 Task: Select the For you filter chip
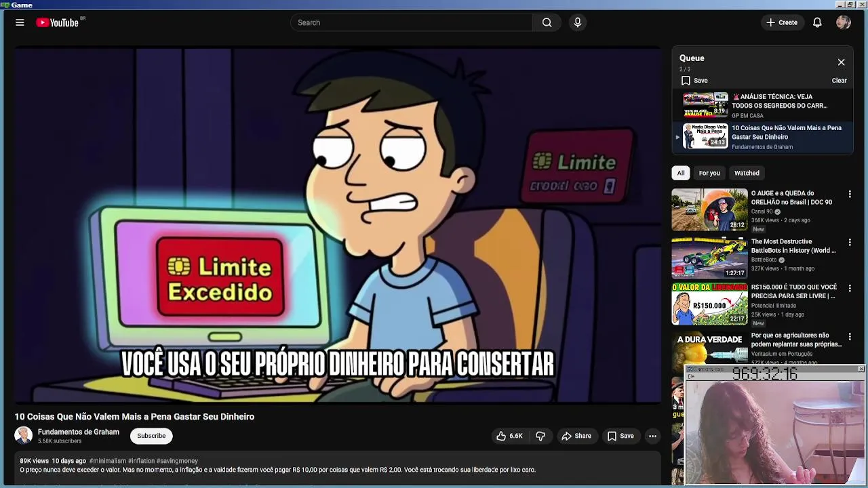click(709, 173)
